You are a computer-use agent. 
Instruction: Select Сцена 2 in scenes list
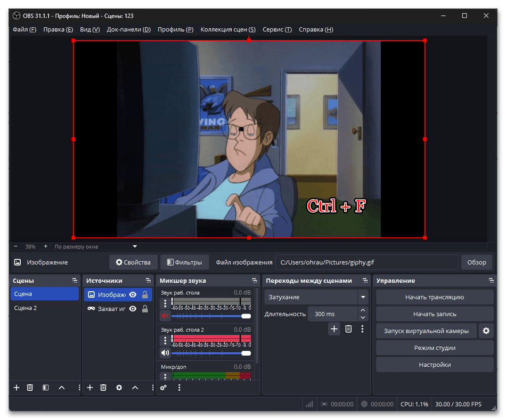coord(45,308)
